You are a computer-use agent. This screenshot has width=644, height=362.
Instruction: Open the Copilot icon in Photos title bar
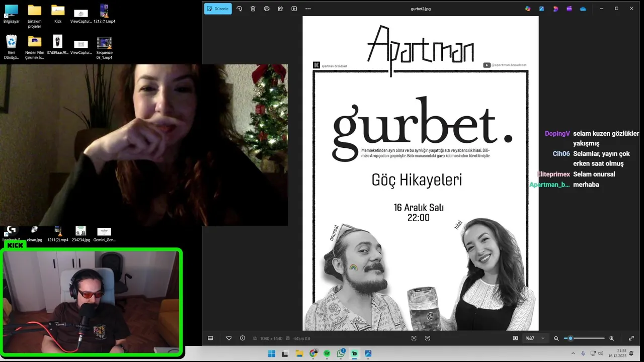point(528,9)
